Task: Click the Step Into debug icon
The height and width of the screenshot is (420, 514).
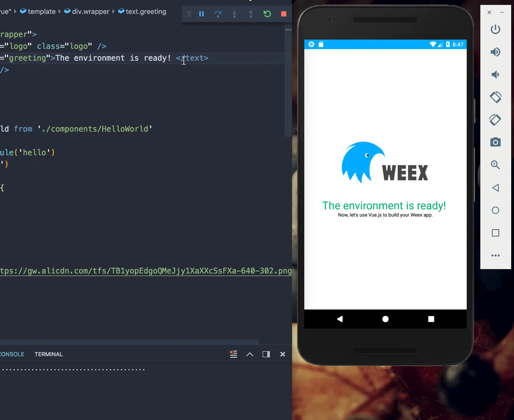Action: click(234, 14)
